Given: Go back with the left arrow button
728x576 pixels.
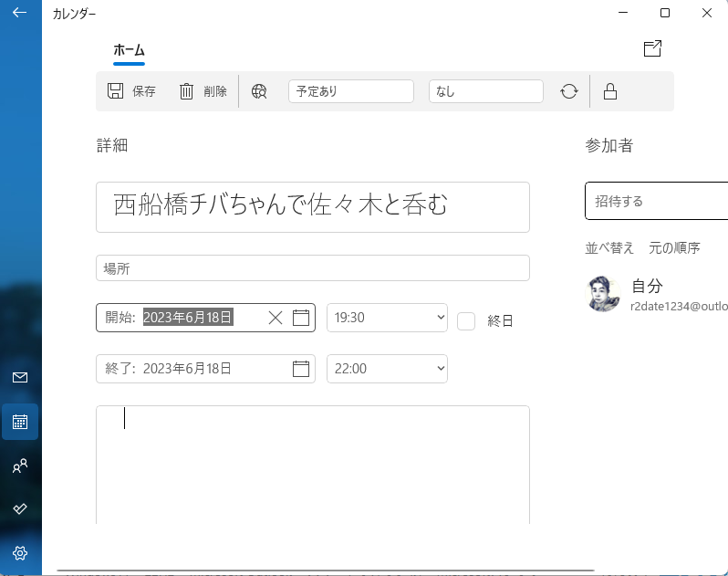Looking at the screenshot, I should coord(19,13).
